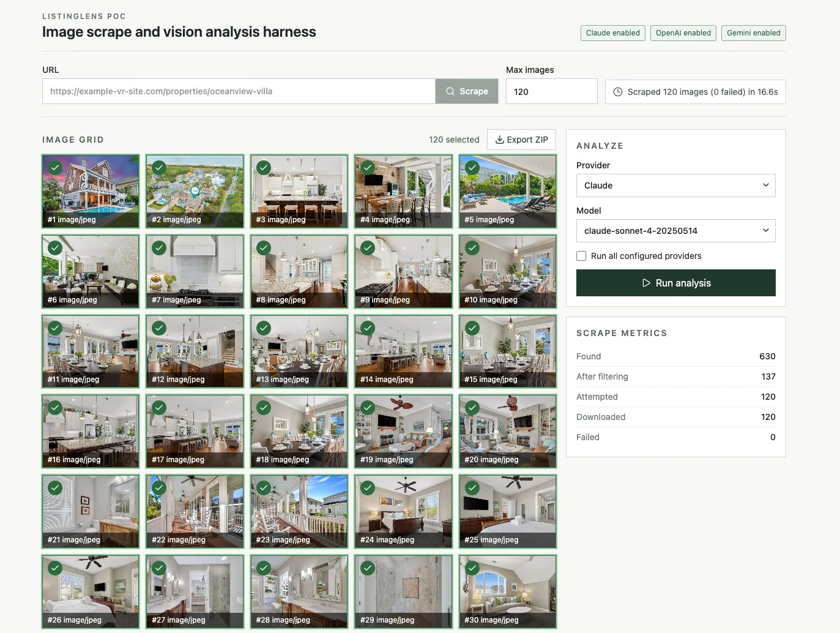Toggle checkmark on image #3
840x633 pixels.
pos(264,167)
